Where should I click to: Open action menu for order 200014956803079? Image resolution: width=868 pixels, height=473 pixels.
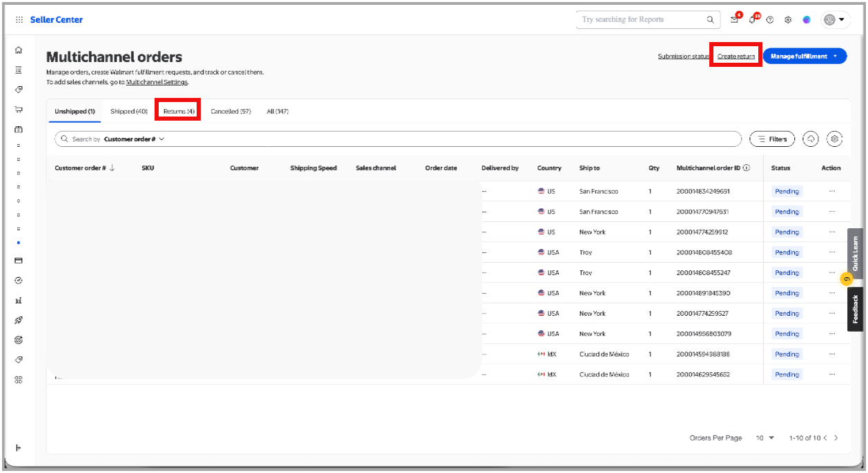point(832,334)
